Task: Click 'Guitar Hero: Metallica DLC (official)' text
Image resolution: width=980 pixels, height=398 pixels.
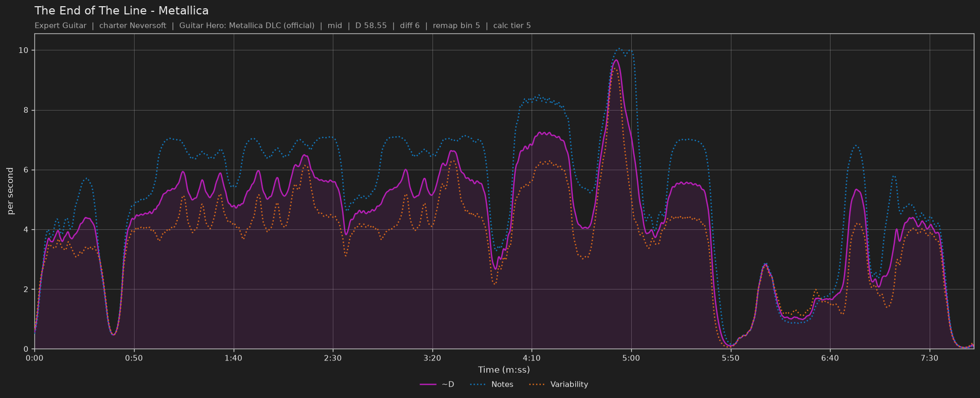Action: point(247,25)
